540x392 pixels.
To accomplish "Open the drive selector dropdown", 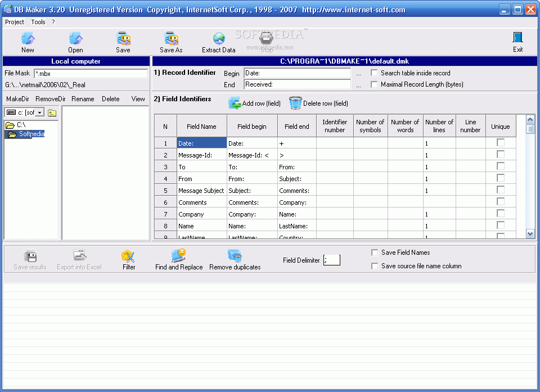I will coord(40,112).
